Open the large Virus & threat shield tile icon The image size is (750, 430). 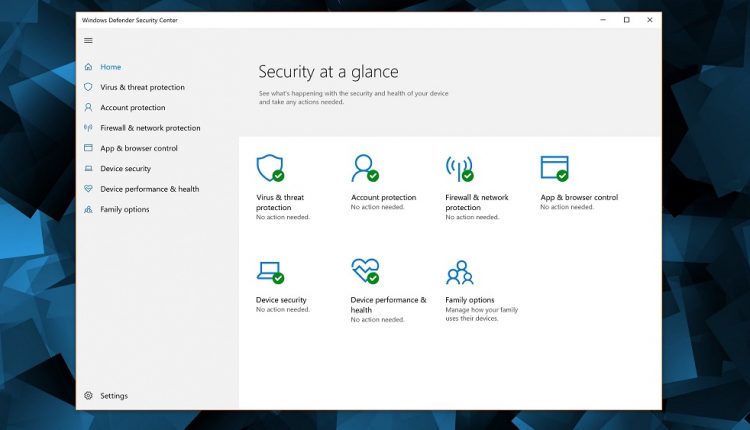(270, 168)
